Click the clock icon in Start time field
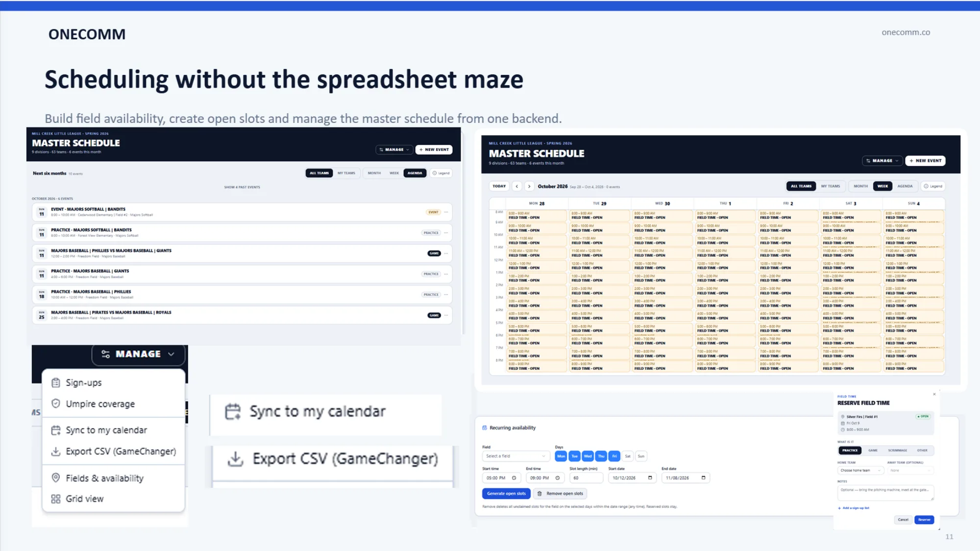 point(514,478)
